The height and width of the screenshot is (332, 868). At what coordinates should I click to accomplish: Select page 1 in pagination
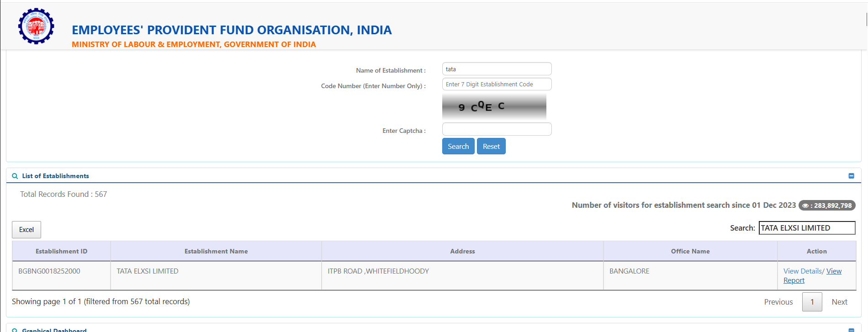coord(812,302)
